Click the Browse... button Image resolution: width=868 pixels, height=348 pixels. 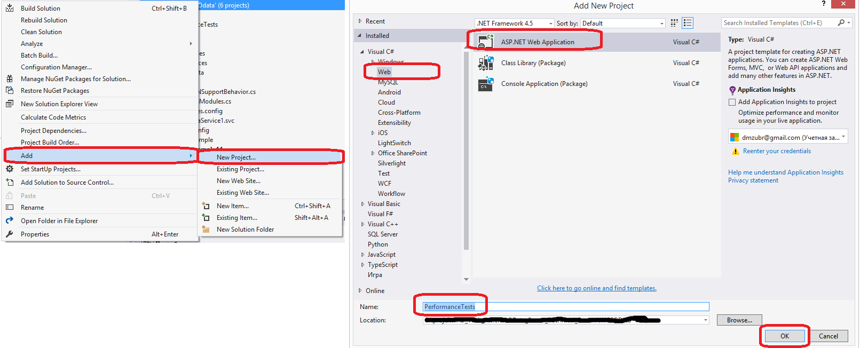[x=739, y=320]
